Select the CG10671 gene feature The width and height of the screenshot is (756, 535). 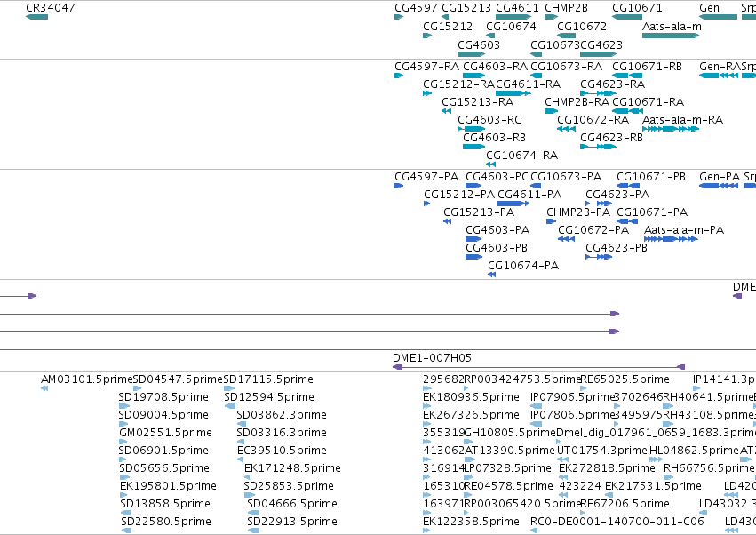coord(627,17)
